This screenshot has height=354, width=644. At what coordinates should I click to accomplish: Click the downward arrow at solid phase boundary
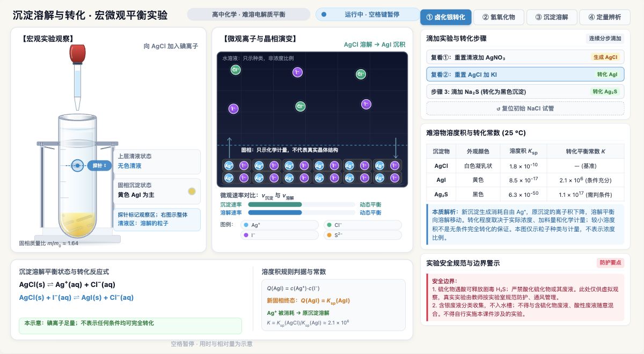coord(396,147)
